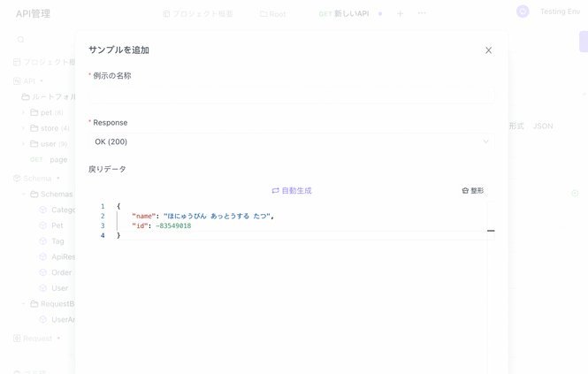Click the Tag schema cube icon
The height and width of the screenshot is (374, 588).
tap(42, 241)
